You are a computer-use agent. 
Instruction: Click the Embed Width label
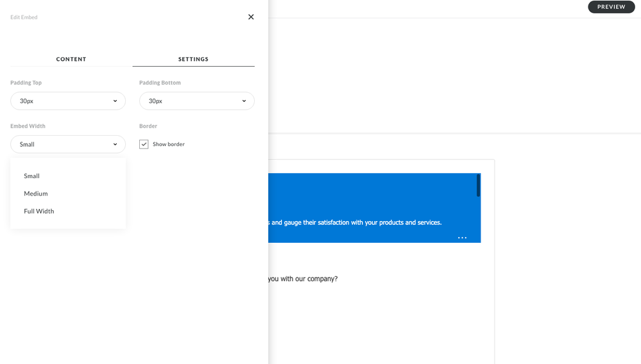point(28,126)
